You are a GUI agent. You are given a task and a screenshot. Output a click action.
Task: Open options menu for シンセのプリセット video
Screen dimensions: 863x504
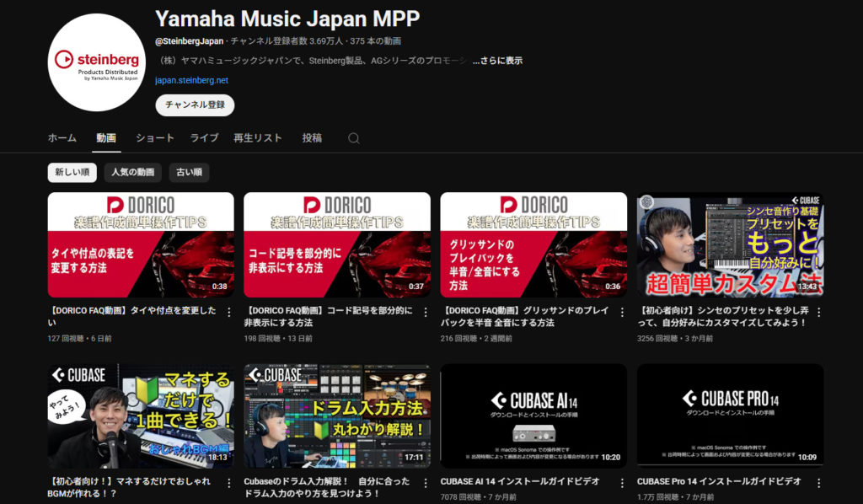point(817,312)
